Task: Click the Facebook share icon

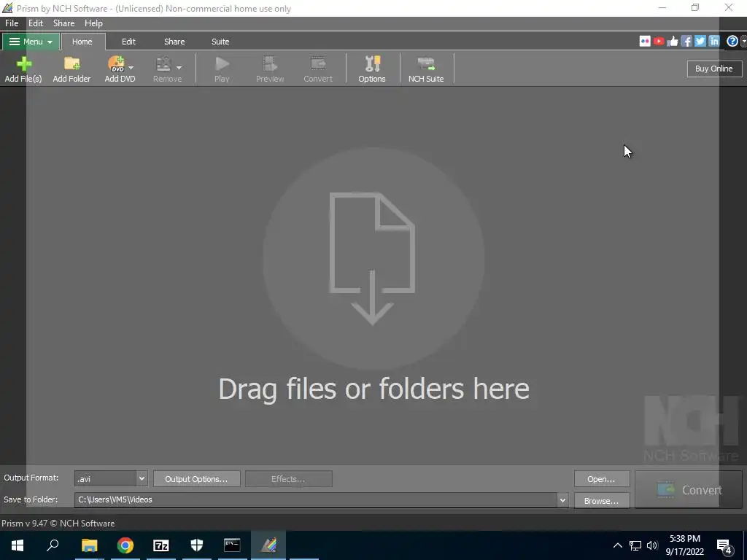Action: click(686, 42)
